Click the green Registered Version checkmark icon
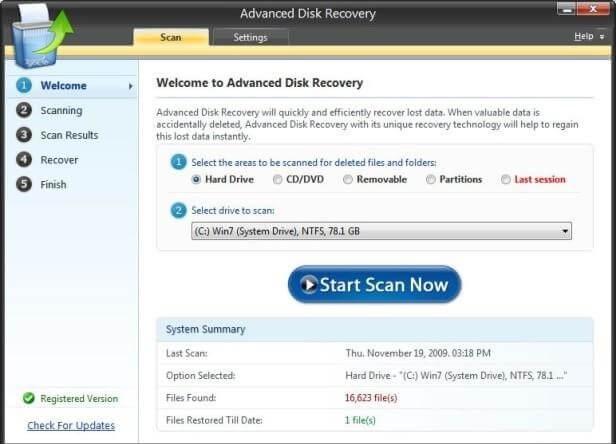 (29, 398)
